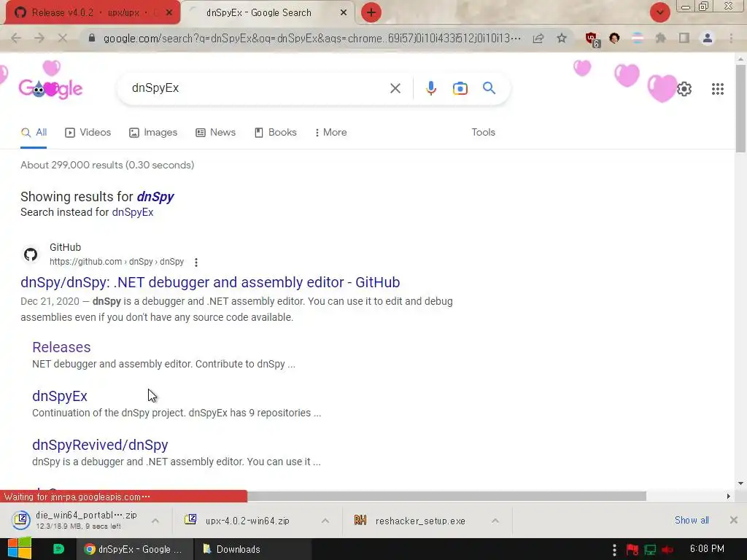Expand die_win64_portable zip download options
This screenshot has height=560, width=747.
tap(155, 521)
